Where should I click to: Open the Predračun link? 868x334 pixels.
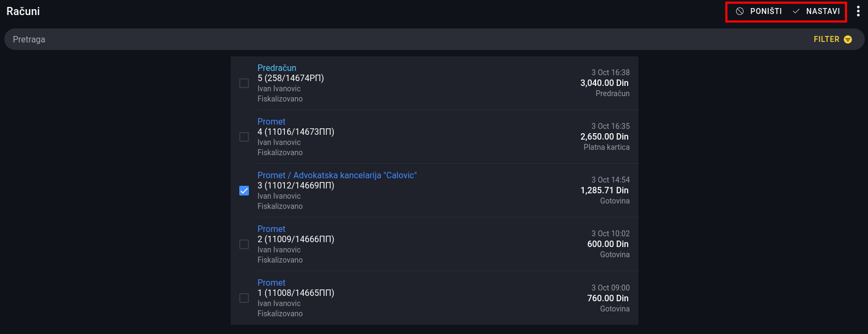pos(277,68)
